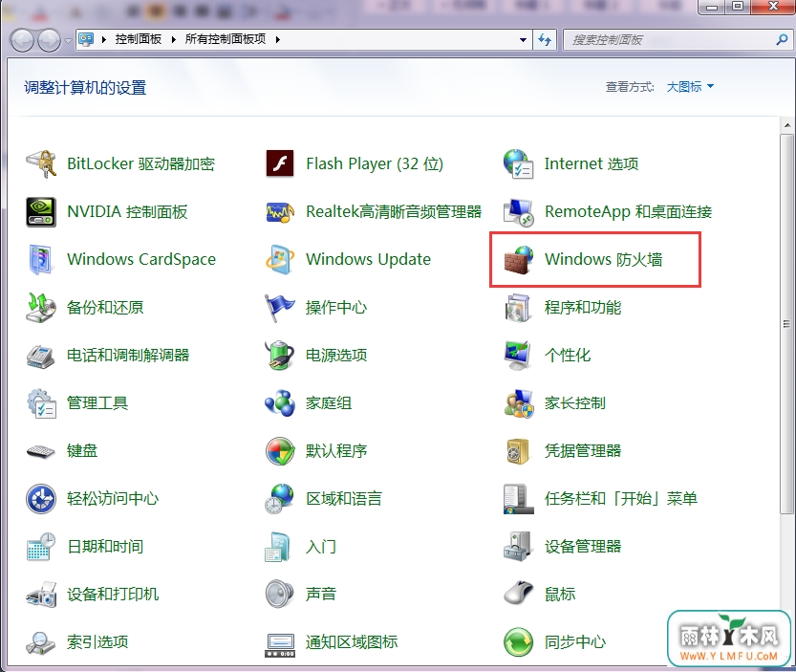Click 所有控制面板项 in the address breadcrumb
Image resolution: width=796 pixels, height=672 pixels.
[226, 39]
